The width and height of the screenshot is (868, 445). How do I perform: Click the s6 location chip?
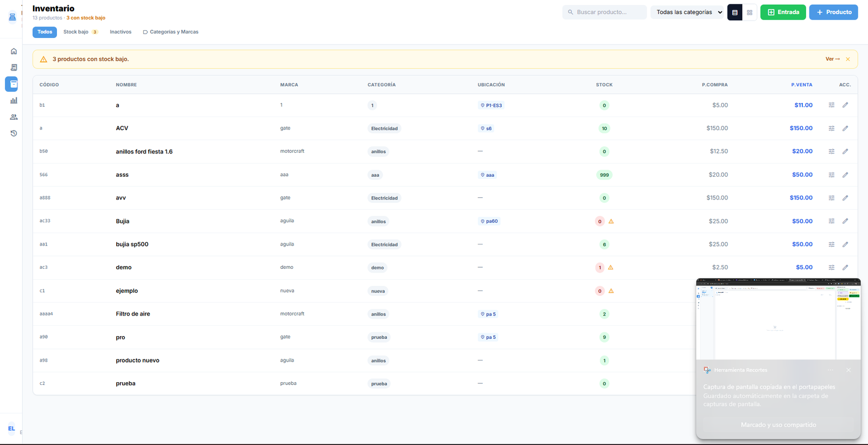pyautogui.click(x=486, y=128)
